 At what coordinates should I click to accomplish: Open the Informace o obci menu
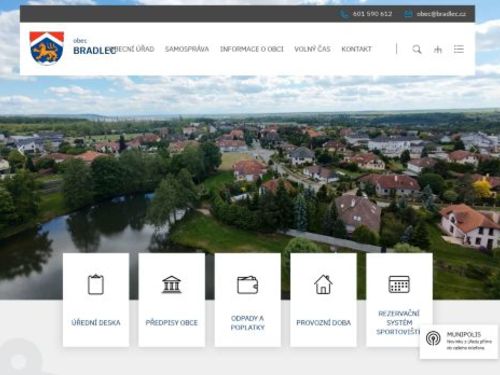pos(252,49)
